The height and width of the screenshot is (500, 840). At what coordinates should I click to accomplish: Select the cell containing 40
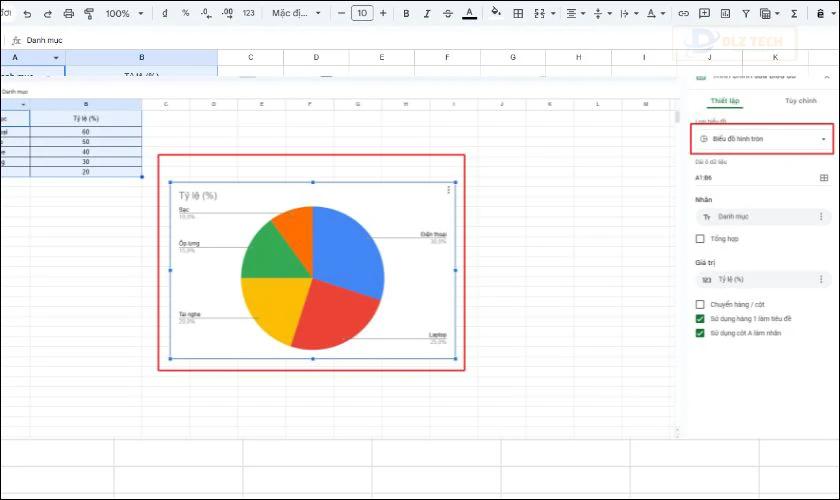click(86, 152)
